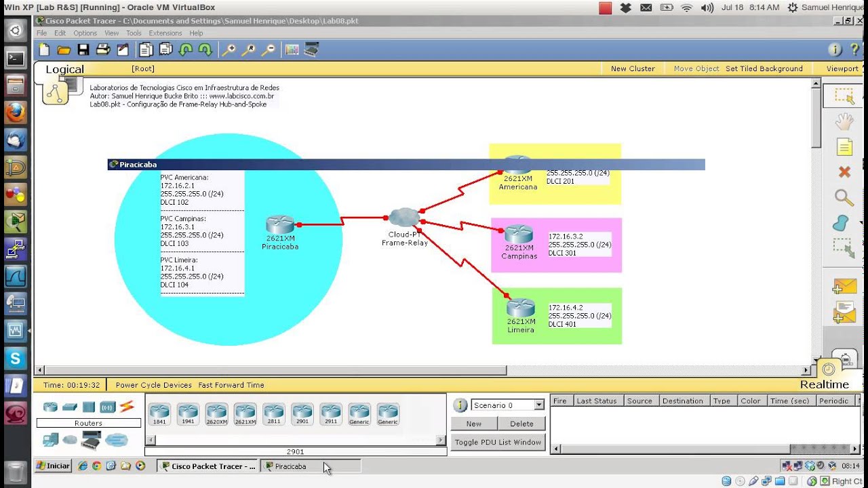Select the Hubs device category
The width and height of the screenshot is (868, 488).
tap(89, 407)
